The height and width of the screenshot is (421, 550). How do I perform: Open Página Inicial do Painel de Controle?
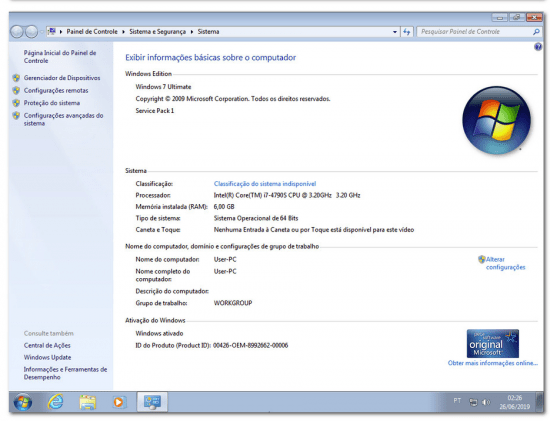(x=60, y=56)
